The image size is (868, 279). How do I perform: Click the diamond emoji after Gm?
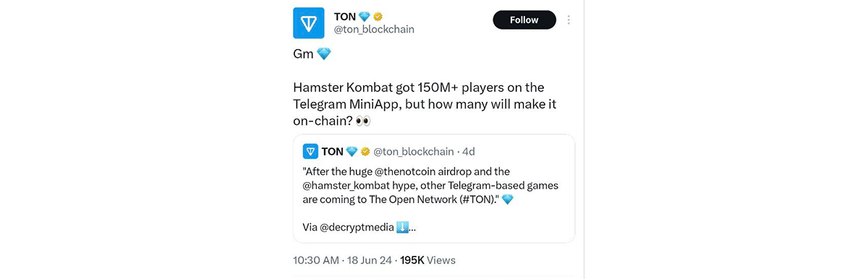tap(323, 54)
